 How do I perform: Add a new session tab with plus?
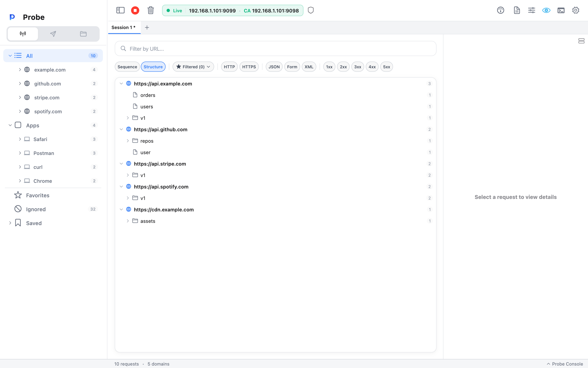[x=147, y=28]
